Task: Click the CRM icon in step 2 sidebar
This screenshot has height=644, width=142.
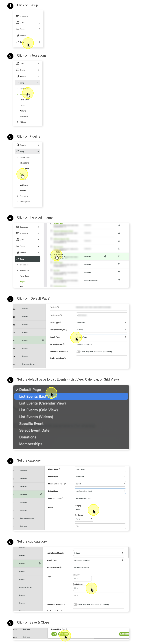Action: tap(18, 64)
